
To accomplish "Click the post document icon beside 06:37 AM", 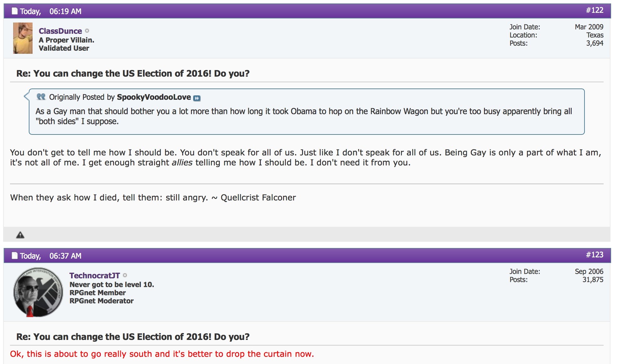I will tap(15, 255).
